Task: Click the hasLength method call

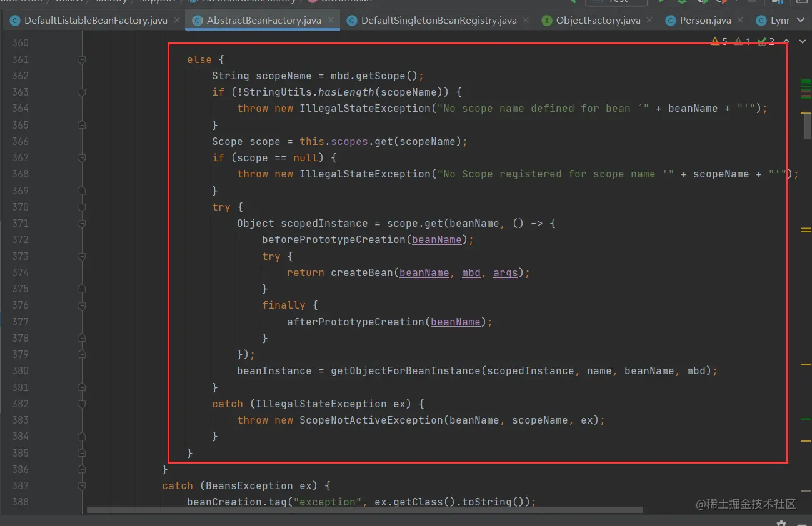Action: pos(346,92)
